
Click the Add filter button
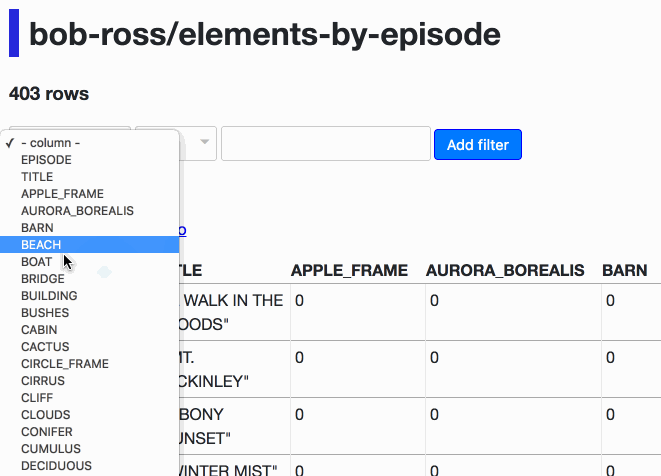tap(478, 145)
